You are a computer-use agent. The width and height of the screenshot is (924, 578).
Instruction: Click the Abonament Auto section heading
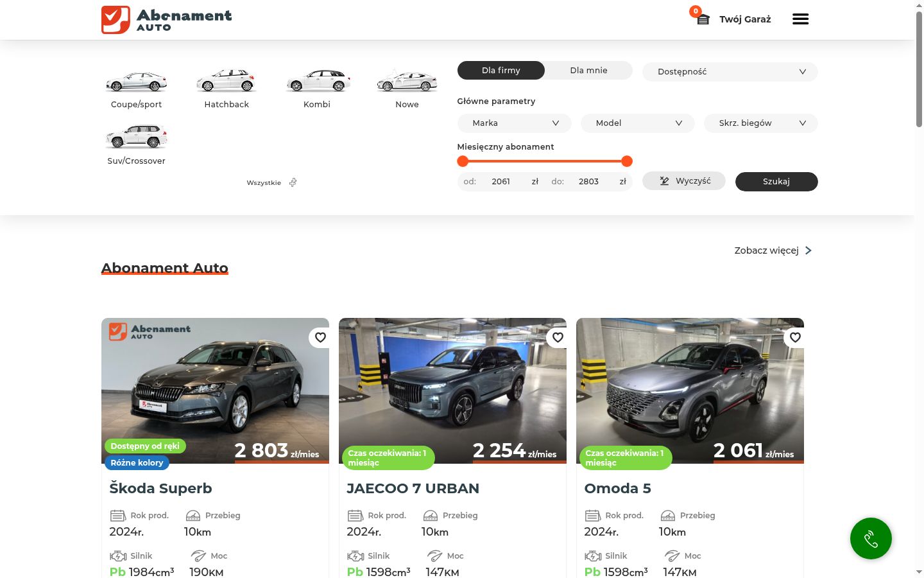165,268
